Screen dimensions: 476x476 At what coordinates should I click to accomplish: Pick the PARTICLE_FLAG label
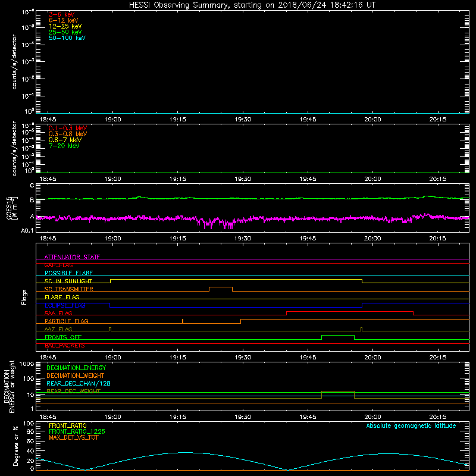pos(67,321)
